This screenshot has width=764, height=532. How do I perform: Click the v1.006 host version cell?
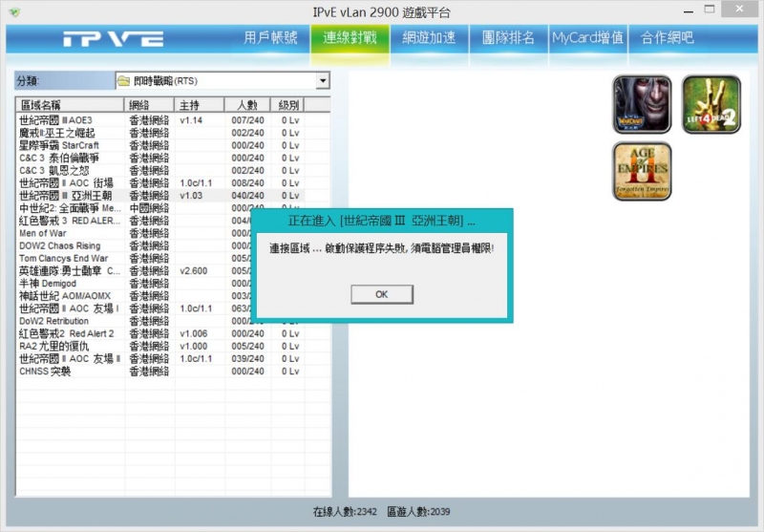(x=194, y=333)
